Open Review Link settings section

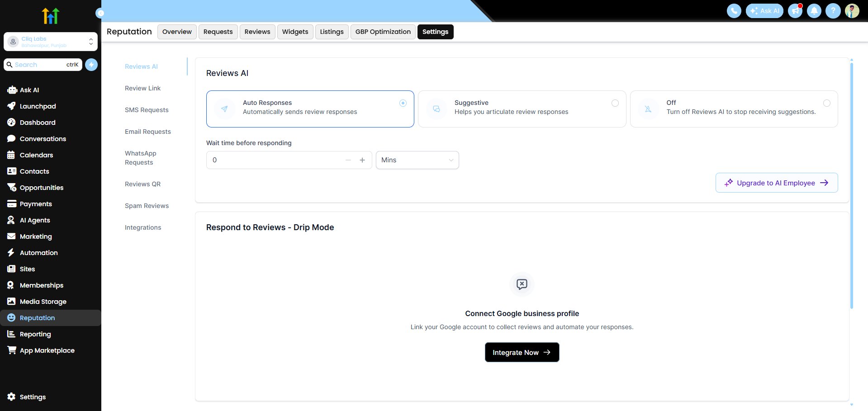[x=142, y=88]
